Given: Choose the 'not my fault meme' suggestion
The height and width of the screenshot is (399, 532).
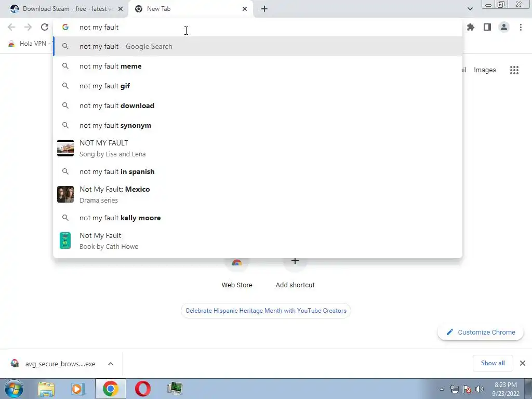Looking at the screenshot, I should coord(258,66).
